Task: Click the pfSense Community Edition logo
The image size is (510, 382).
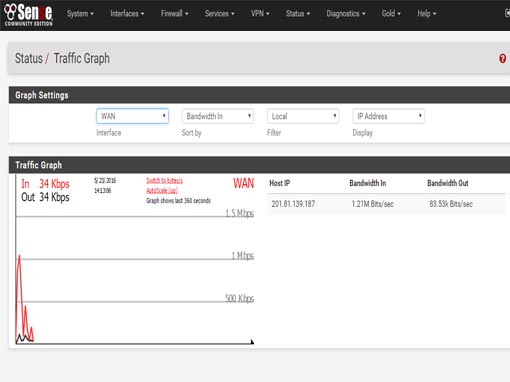Action: click(28, 15)
